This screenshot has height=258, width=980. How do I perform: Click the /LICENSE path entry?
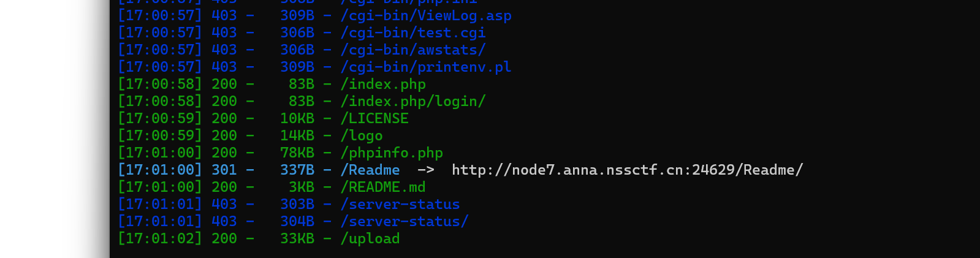pos(374,119)
